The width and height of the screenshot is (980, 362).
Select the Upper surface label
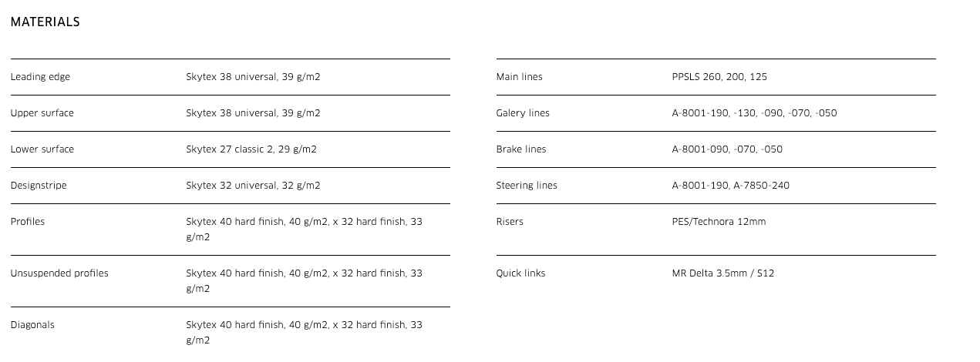42,113
